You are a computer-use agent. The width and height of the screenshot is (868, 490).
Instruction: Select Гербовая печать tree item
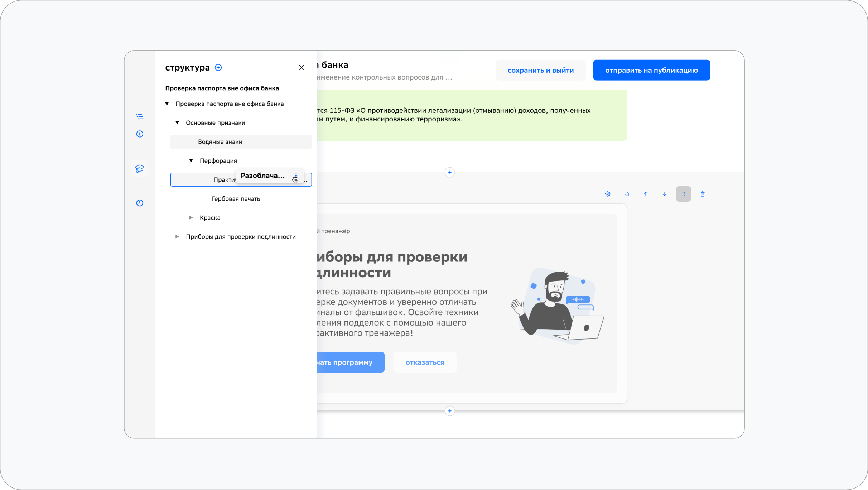(x=236, y=199)
